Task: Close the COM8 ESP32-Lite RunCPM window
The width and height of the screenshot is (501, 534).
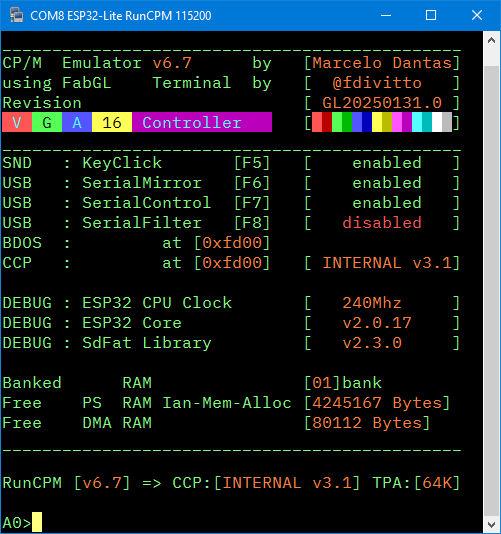Action: [477, 15]
